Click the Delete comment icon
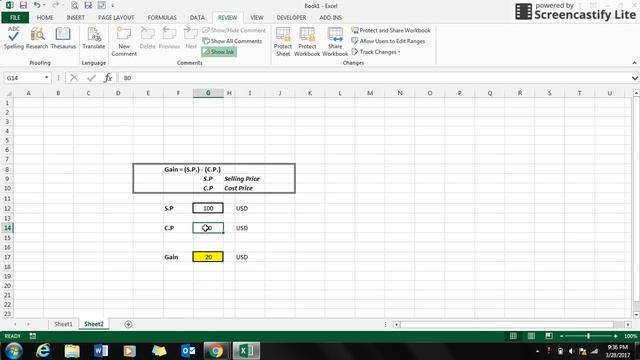 [x=147, y=38]
